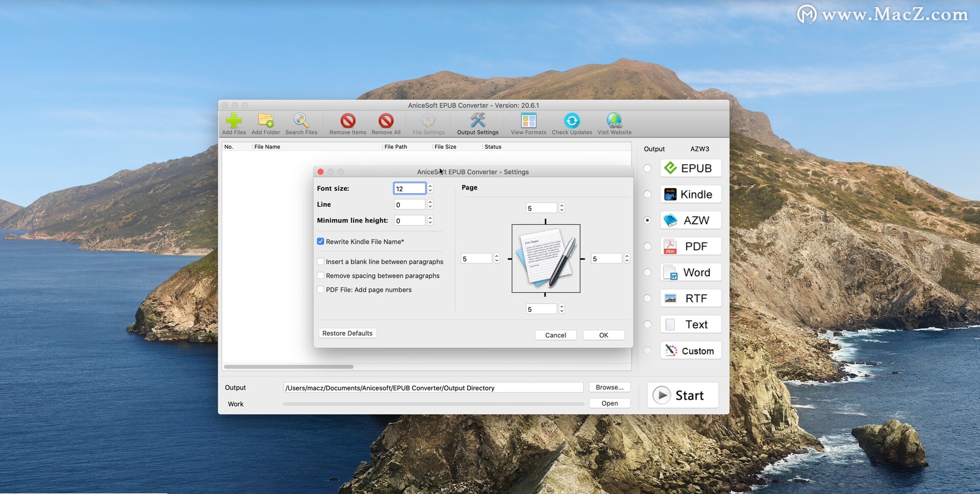980x494 pixels.
Task: Click the Font size input field
Action: [409, 188]
